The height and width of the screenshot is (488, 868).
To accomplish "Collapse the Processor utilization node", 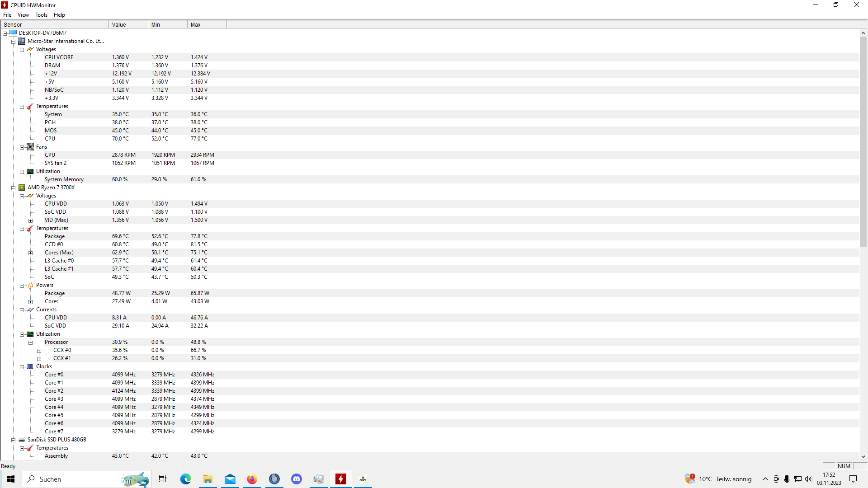I will (x=31, y=343).
